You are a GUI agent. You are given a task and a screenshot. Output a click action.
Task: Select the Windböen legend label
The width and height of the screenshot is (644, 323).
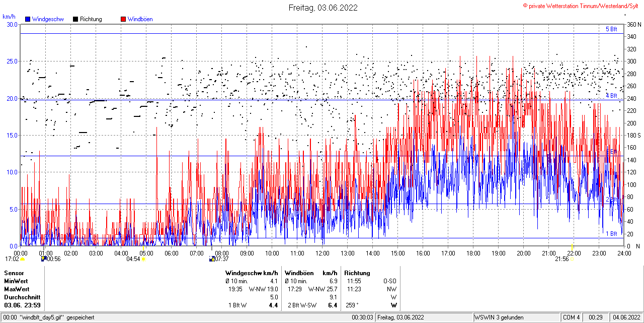pyautogui.click(x=140, y=19)
